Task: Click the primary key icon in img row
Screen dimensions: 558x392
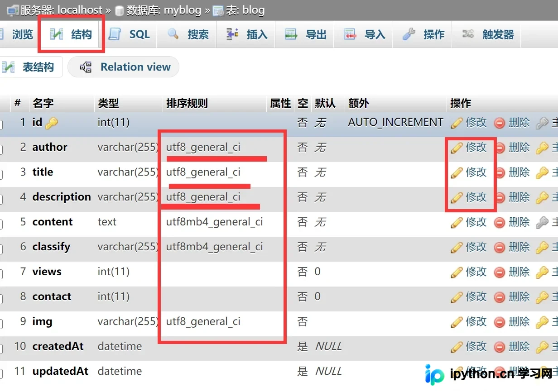Action: [x=542, y=322]
